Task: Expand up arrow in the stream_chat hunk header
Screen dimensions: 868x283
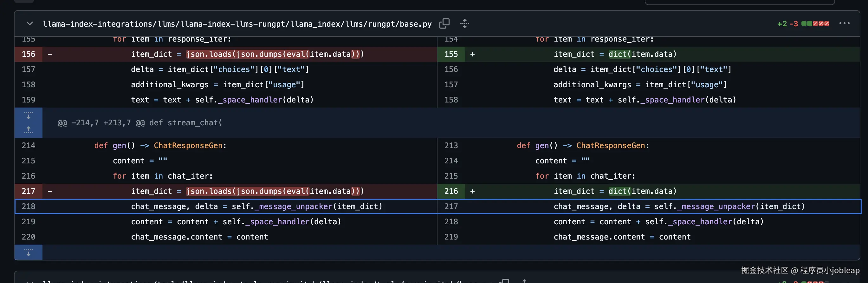Action: tap(29, 130)
